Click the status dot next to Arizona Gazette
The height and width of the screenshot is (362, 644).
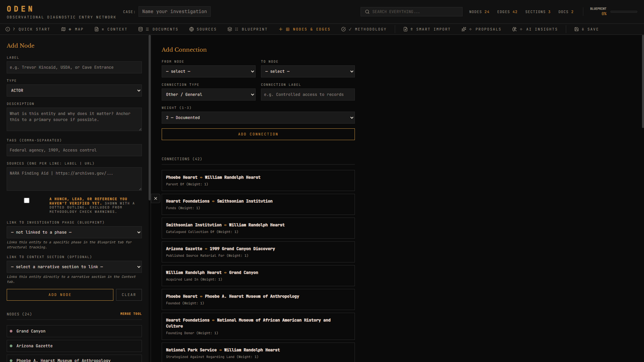click(12, 346)
